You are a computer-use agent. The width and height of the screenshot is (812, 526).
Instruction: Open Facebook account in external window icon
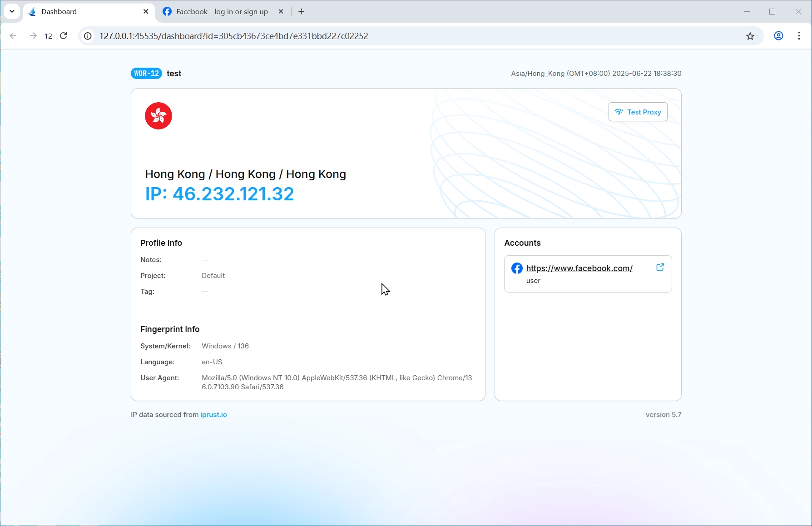coord(660,268)
